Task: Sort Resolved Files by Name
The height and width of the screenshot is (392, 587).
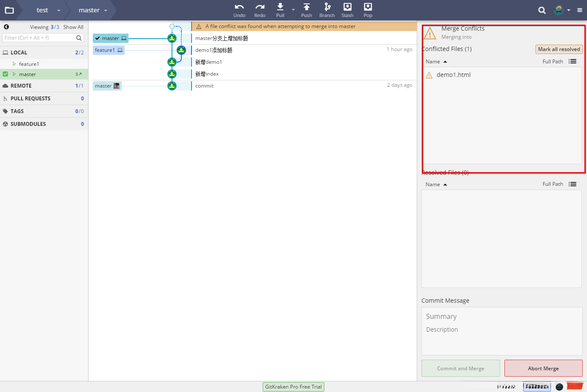Action: (x=436, y=185)
